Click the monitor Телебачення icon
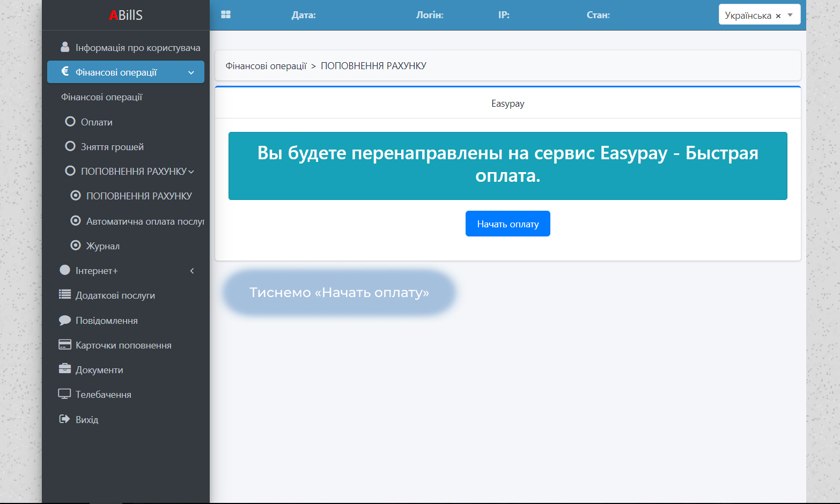This screenshot has height=504, width=840. pos(64,394)
